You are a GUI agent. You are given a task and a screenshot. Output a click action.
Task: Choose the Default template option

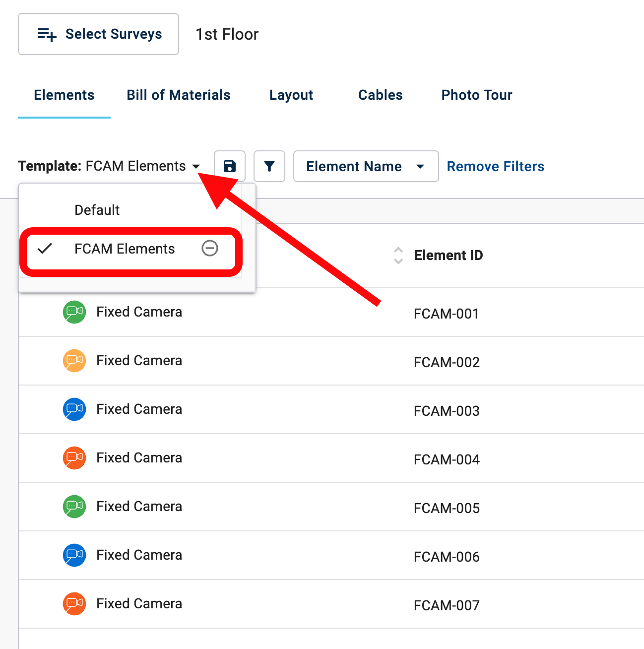(x=97, y=210)
